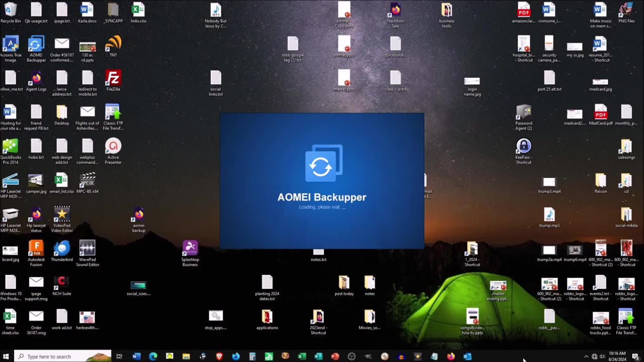Image resolution: width=644 pixels, height=362 pixels.
Task: Open Acronis True Image desktop icon
Action: tap(11, 49)
